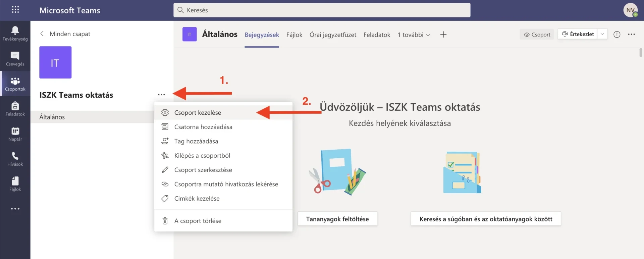This screenshot has width=644, height=259.
Task: Click Tananyagok feltöltése button
Action: [x=337, y=219]
